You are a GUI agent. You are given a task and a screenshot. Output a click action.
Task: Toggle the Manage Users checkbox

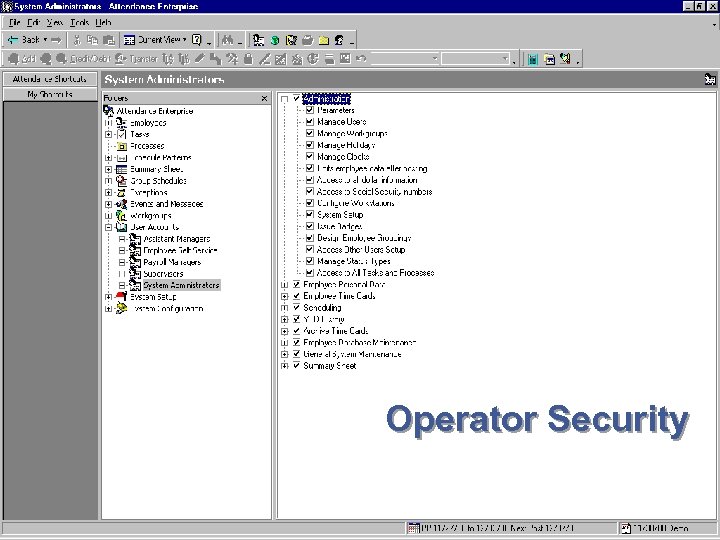pos(310,122)
